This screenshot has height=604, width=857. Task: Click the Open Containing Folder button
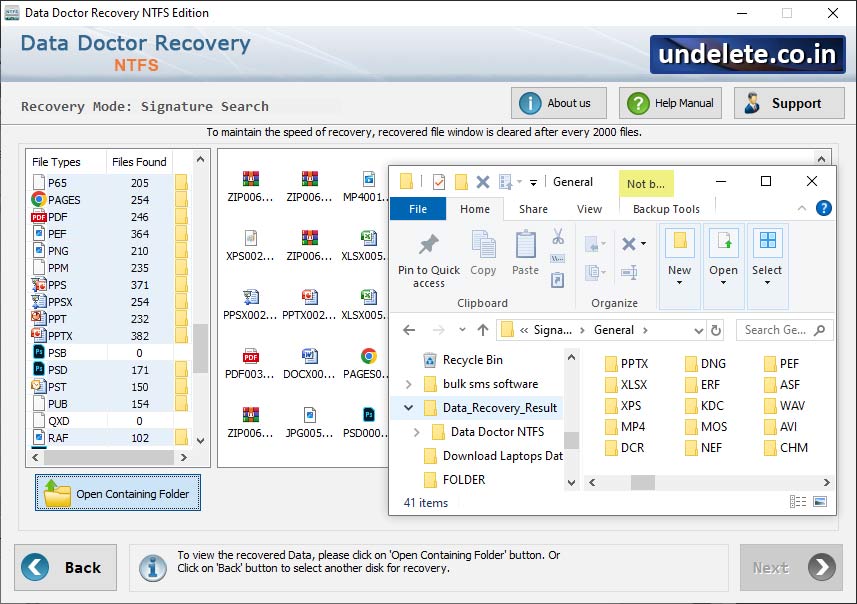(117, 491)
